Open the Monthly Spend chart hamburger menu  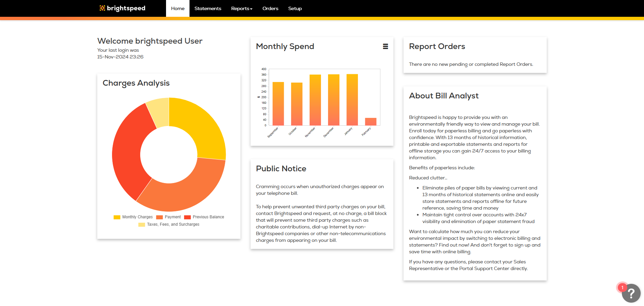(x=385, y=47)
